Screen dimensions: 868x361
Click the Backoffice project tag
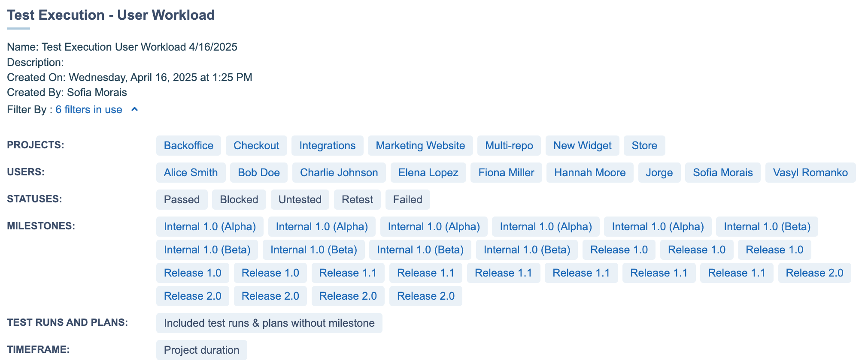click(x=188, y=146)
